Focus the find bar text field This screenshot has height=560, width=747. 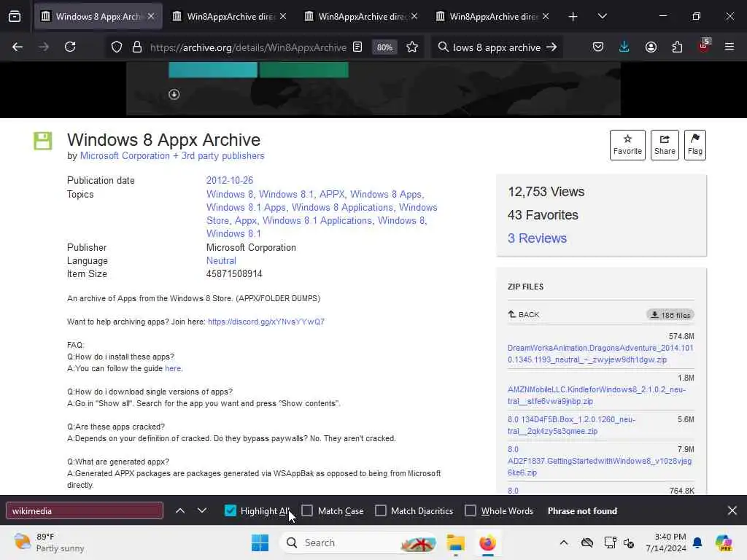pyautogui.click(x=85, y=510)
